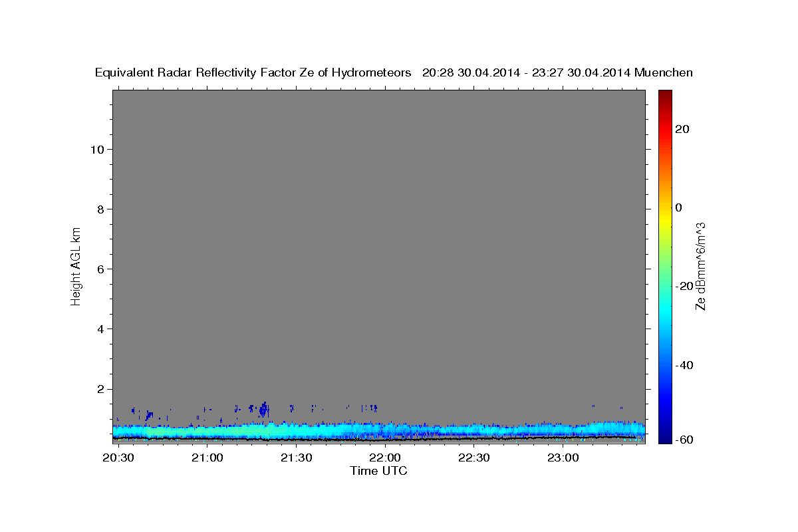Click the height tick label '8'

pyautogui.click(x=99, y=209)
